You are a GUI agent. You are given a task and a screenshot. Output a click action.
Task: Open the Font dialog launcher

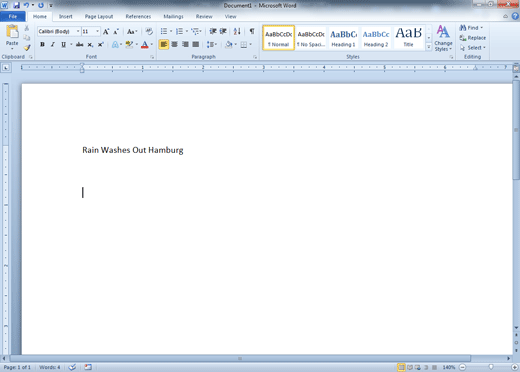[x=152, y=57]
